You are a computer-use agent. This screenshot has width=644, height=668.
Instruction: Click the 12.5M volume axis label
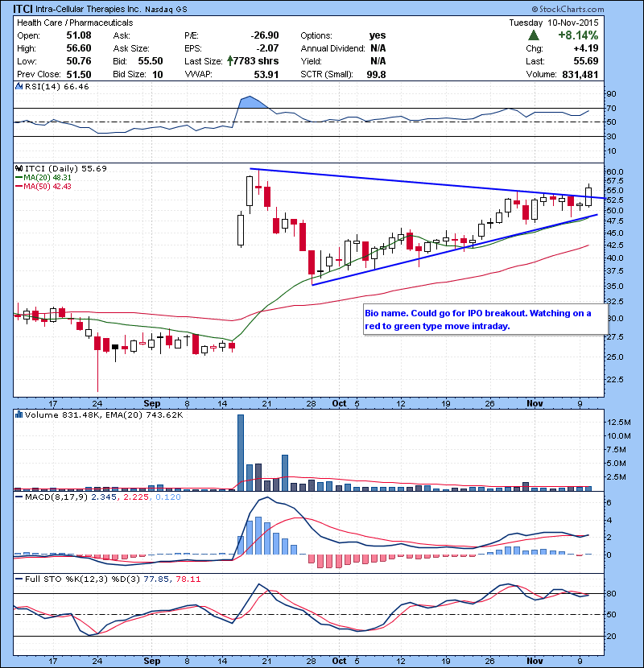pos(619,423)
